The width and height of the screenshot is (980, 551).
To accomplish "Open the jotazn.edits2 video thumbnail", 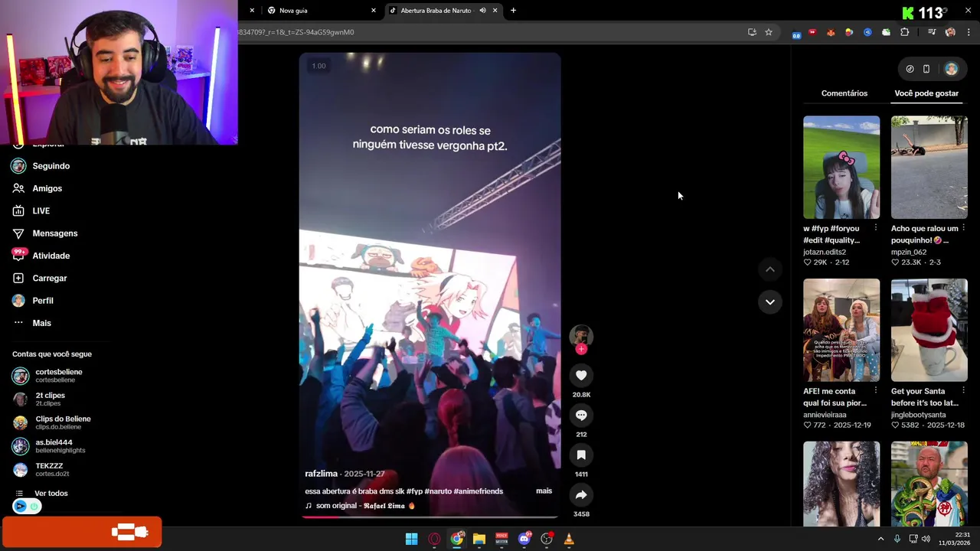I will pos(841,168).
